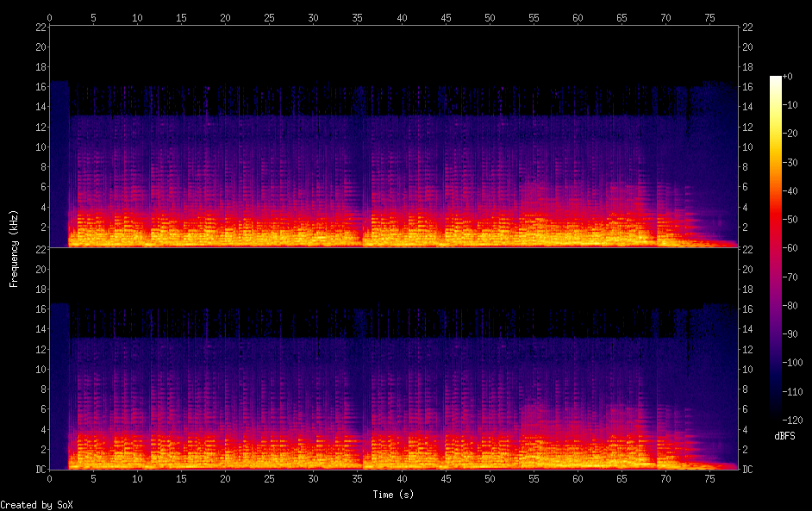Click the white top end of the color bar

776,80
